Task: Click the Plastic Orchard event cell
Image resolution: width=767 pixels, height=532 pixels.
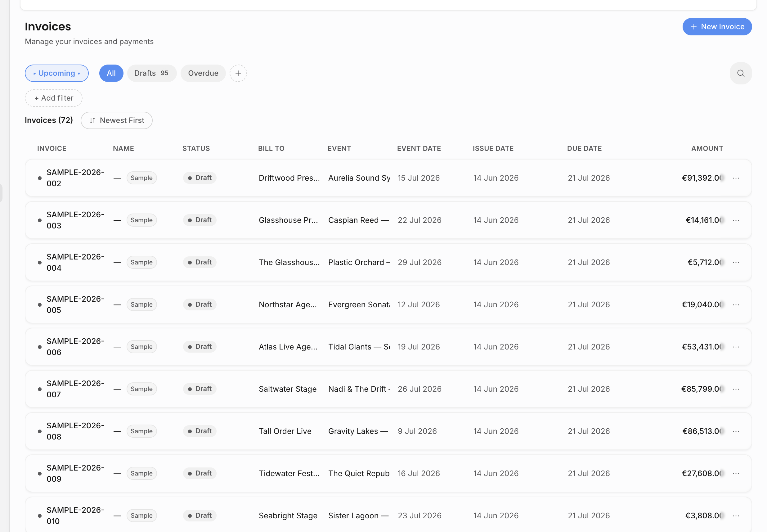Action: (x=359, y=263)
